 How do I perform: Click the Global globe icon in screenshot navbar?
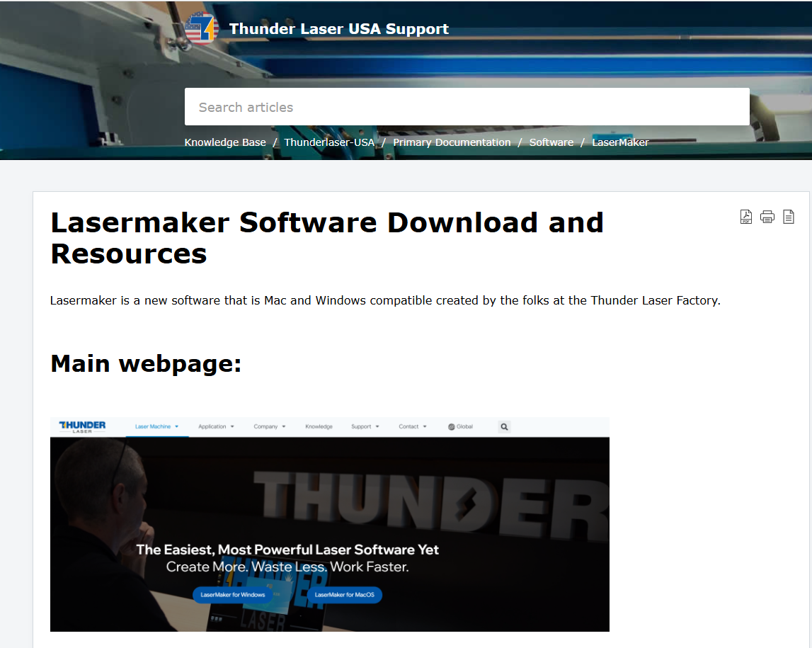(x=452, y=427)
